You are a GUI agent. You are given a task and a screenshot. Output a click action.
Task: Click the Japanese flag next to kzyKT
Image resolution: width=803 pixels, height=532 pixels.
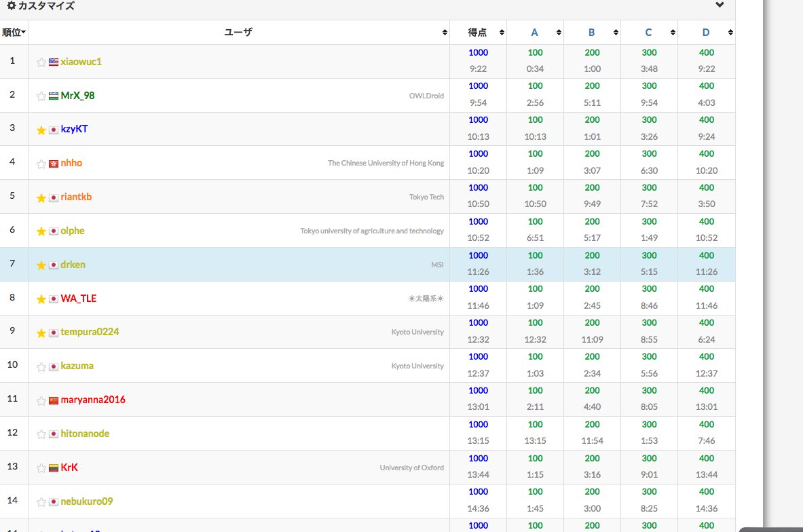pos(52,129)
